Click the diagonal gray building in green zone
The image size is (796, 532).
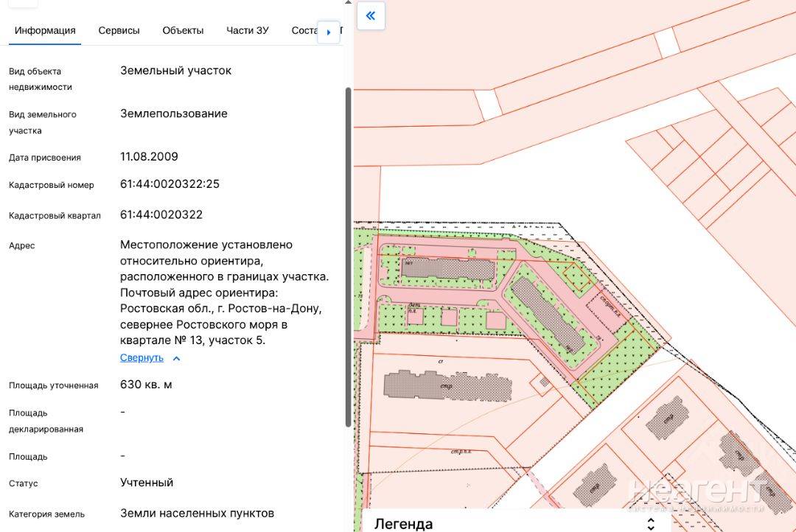point(549,315)
